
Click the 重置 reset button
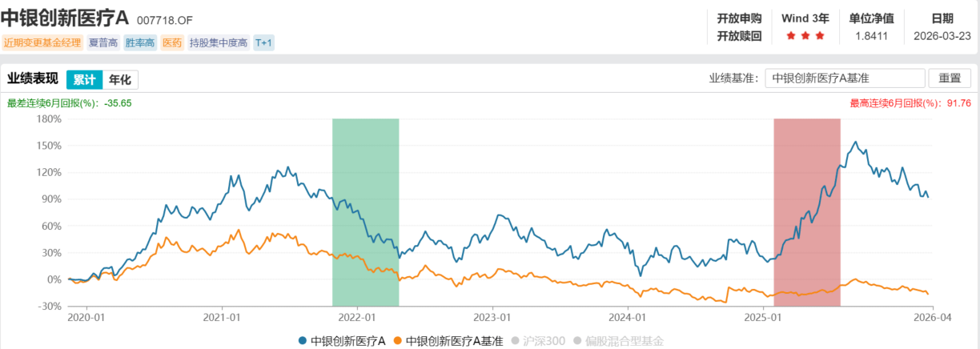950,78
